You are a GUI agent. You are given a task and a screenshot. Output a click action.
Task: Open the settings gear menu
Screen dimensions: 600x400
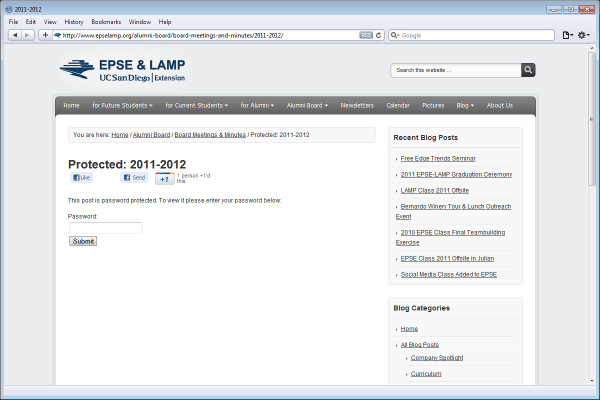[584, 35]
